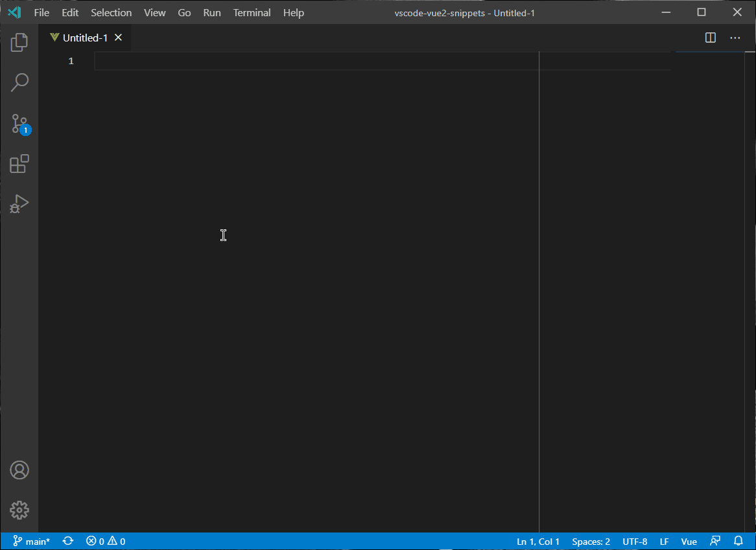
Task: Open the Accounts icon in activity bar
Action: (19, 470)
